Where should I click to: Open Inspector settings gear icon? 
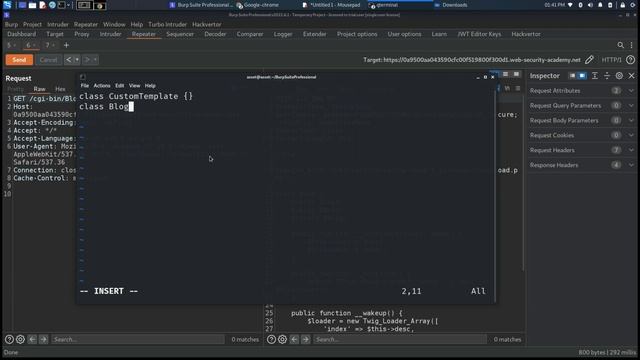619,76
